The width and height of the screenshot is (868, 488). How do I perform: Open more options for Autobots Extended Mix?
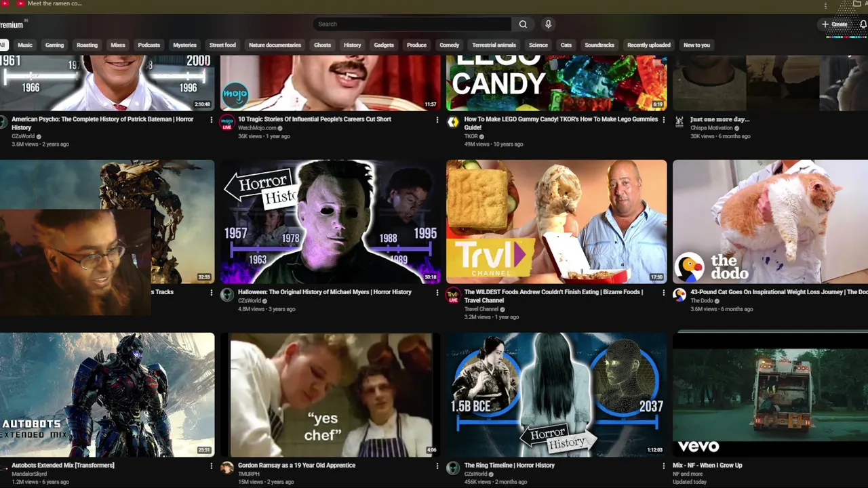(x=211, y=466)
